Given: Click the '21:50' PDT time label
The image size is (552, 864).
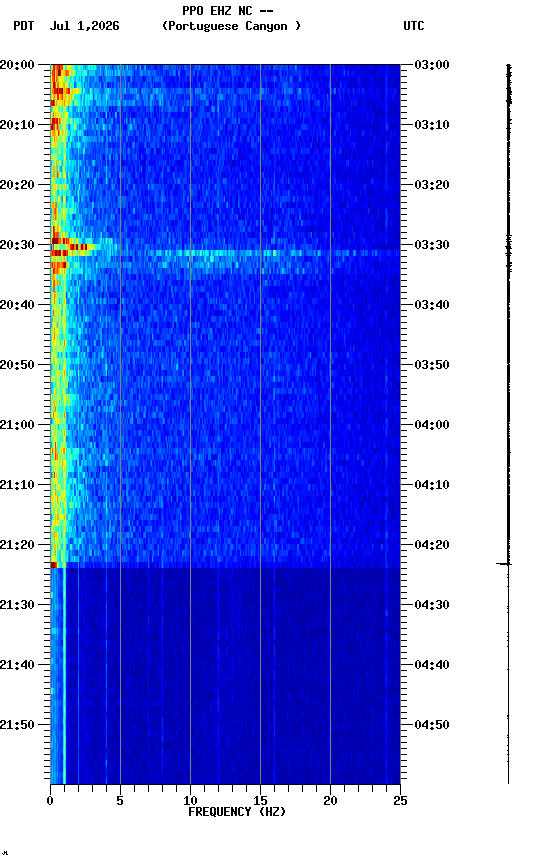Looking at the screenshot, I should tap(17, 726).
